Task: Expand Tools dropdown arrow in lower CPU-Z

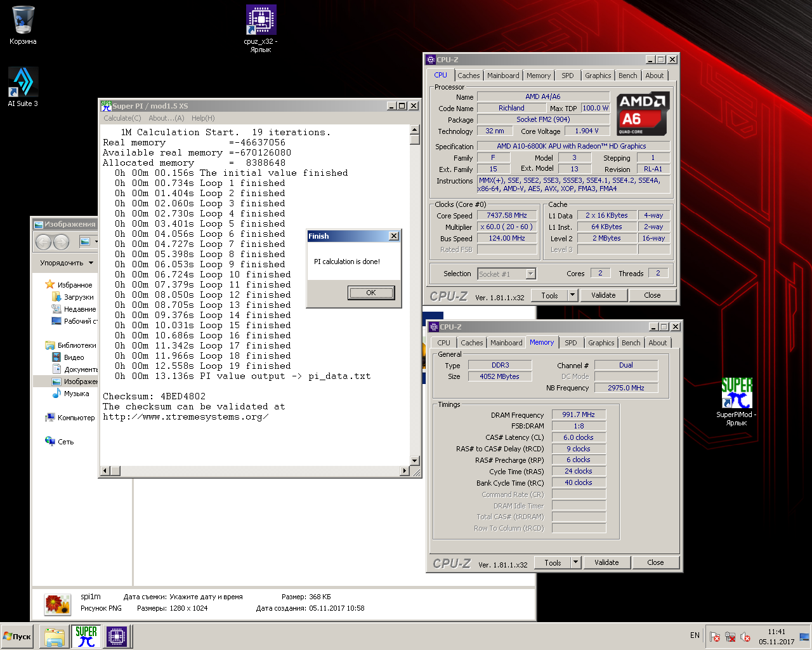Action: (575, 562)
